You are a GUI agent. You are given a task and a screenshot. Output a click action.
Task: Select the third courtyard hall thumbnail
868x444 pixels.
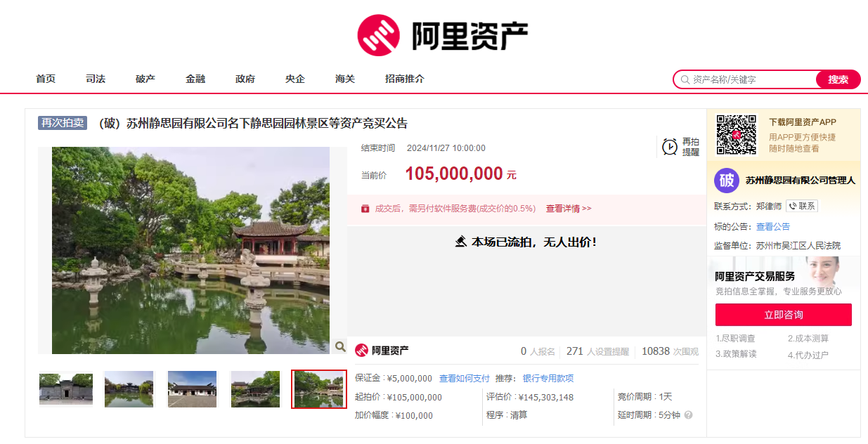[193, 389]
